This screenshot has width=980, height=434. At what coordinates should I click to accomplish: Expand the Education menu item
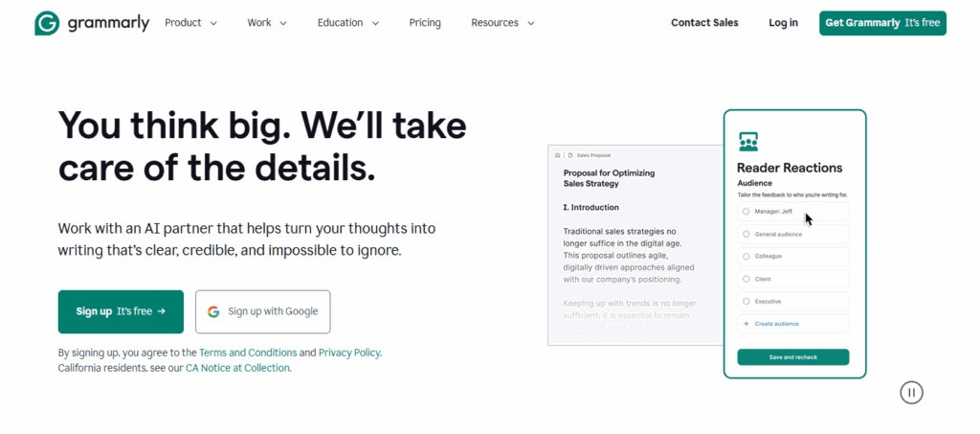point(348,23)
